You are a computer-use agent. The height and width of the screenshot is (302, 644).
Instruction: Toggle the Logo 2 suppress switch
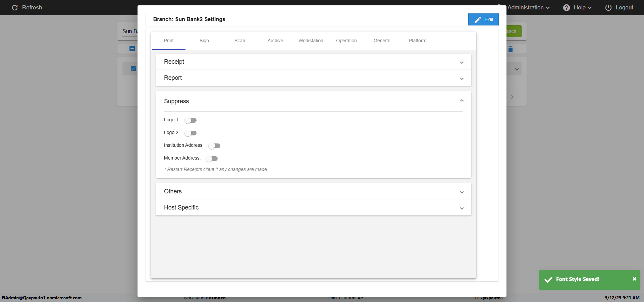pyautogui.click(x=191, y=133)
